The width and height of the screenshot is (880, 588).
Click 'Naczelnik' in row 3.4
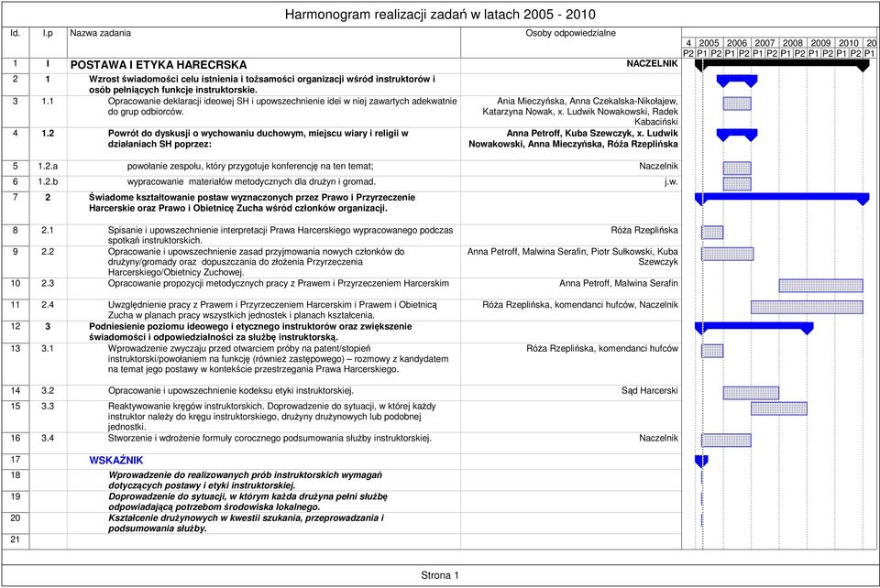[658, 438]
